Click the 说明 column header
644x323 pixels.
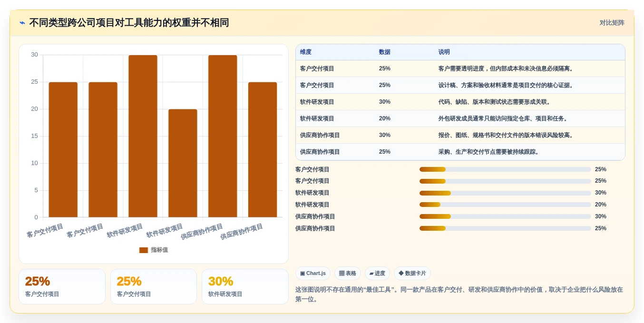(444, 52)
